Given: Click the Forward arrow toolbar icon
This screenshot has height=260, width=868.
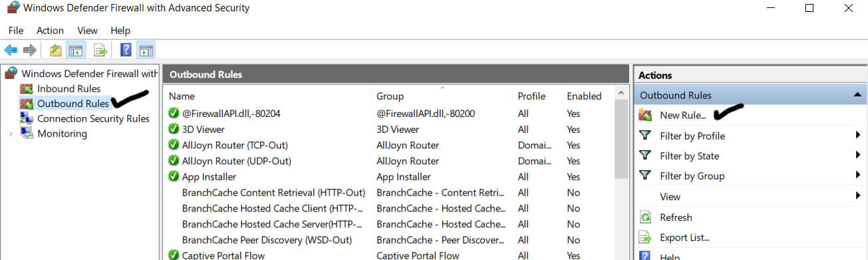Looking at the screenshot, I should pos(29,50).
